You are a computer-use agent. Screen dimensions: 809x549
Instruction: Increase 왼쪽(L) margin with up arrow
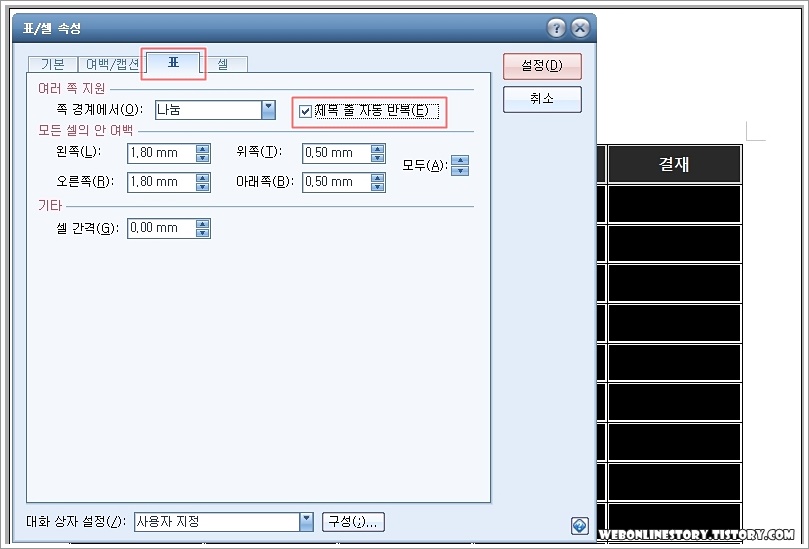click(x=203, y=149)
